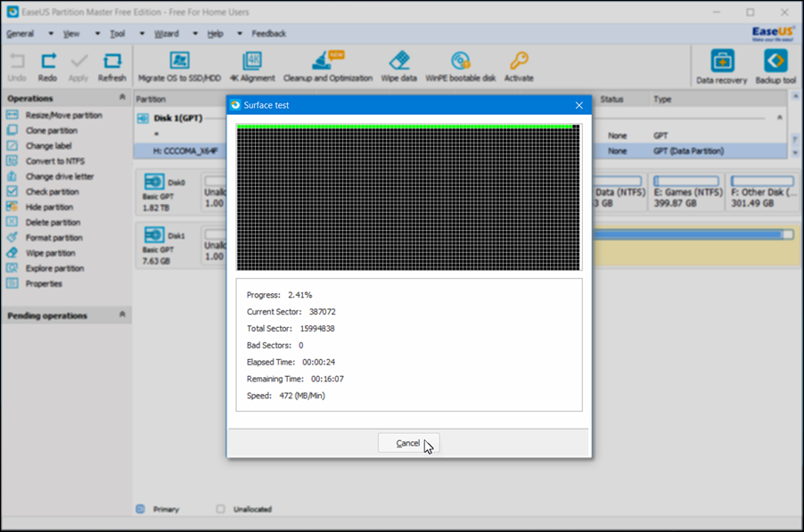Choose Clone partition operation
This screenshot has height=532, width=804.
coord(52,131)
